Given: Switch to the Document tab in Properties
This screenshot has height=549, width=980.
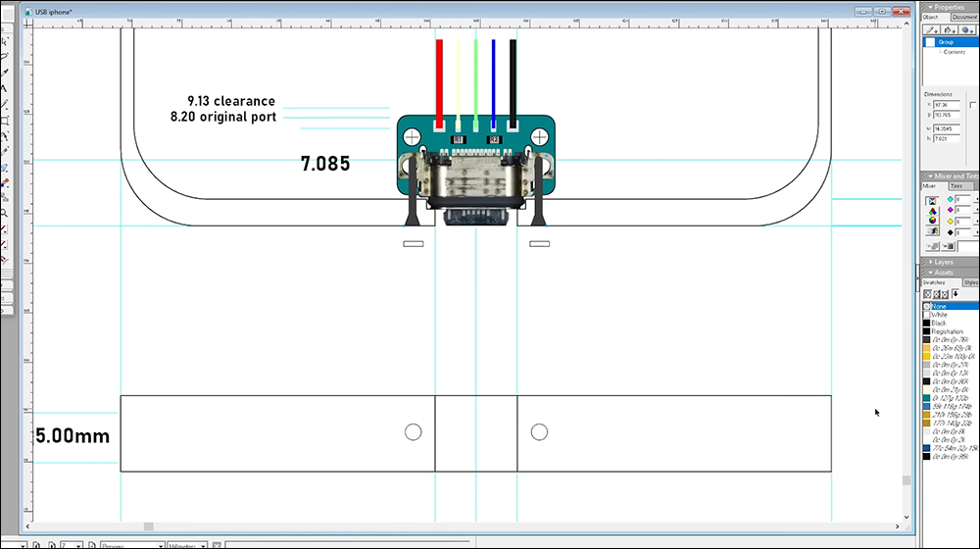Looking at the screenshot, I should click(964, 17).
